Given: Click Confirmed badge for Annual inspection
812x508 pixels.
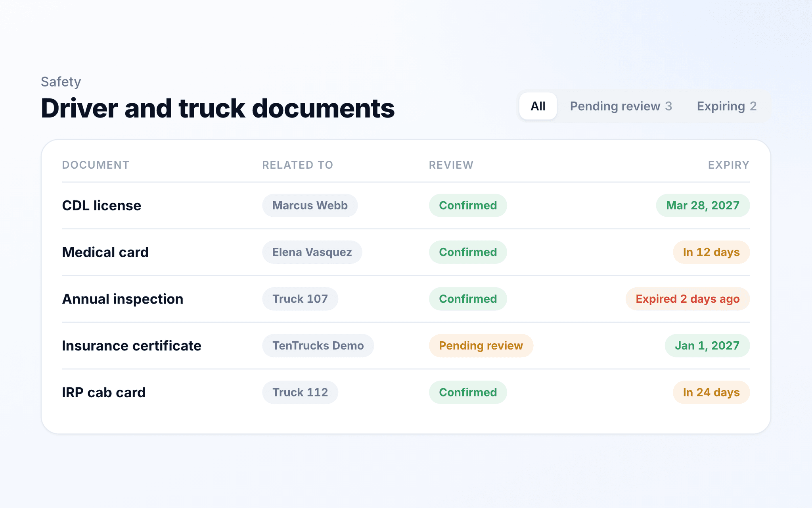Looking at the screenshot, I should pos(468,299).
